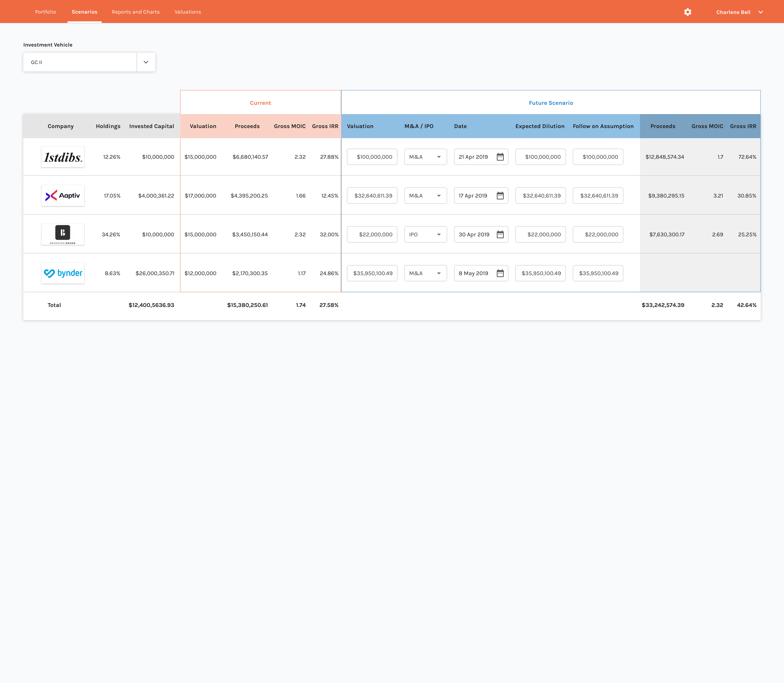
Task: Click the Aptiv company logo
Action: click(63, 196)
